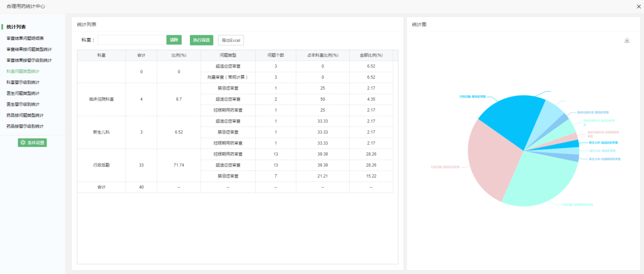The image size is (644, 274).
Task: Click the 行政后勤 department cell
Action: (x=101, y=165)
